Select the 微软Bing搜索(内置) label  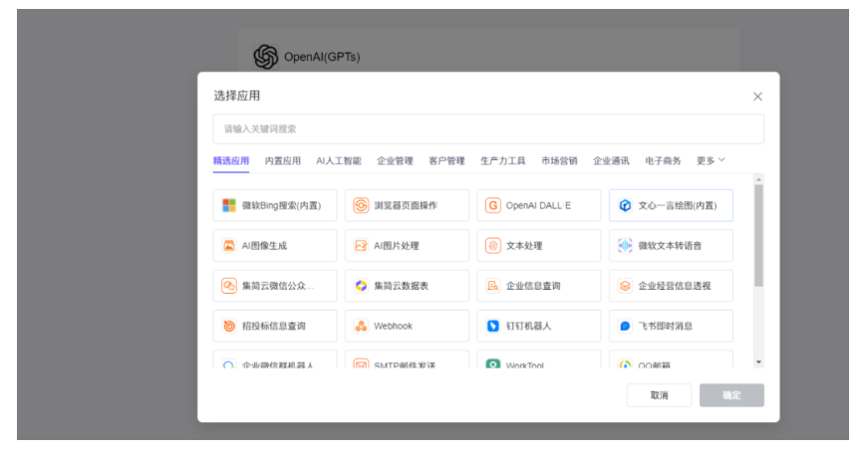coord(281,206)
